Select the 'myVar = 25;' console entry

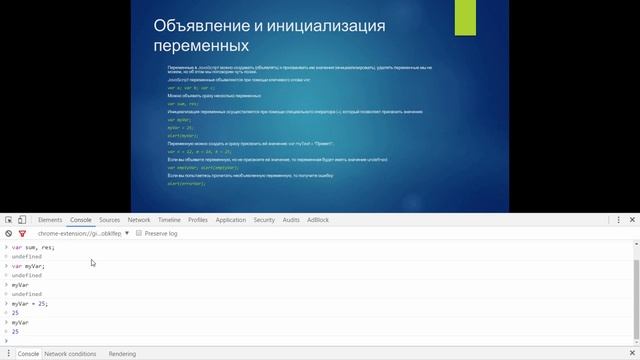coord(30,304)
